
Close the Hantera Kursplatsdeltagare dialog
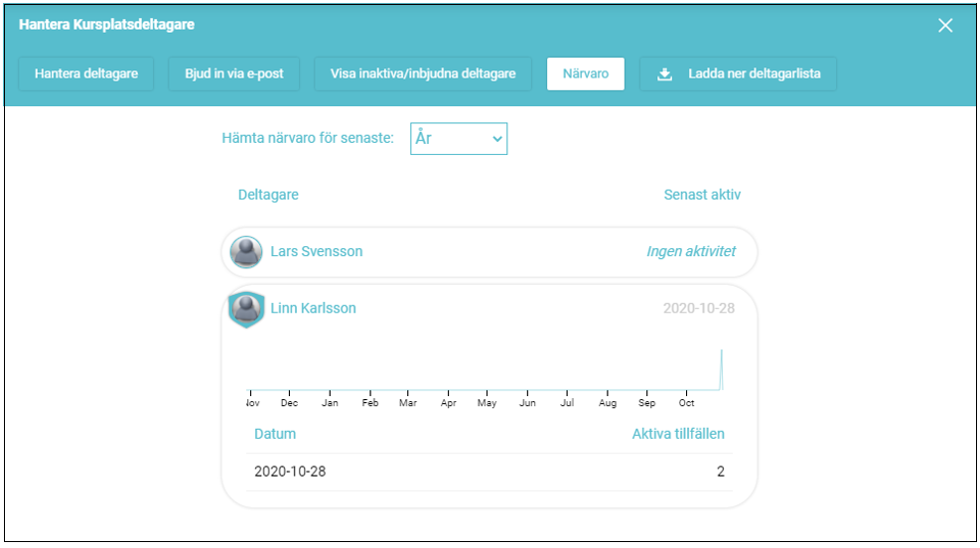(945, 26)
